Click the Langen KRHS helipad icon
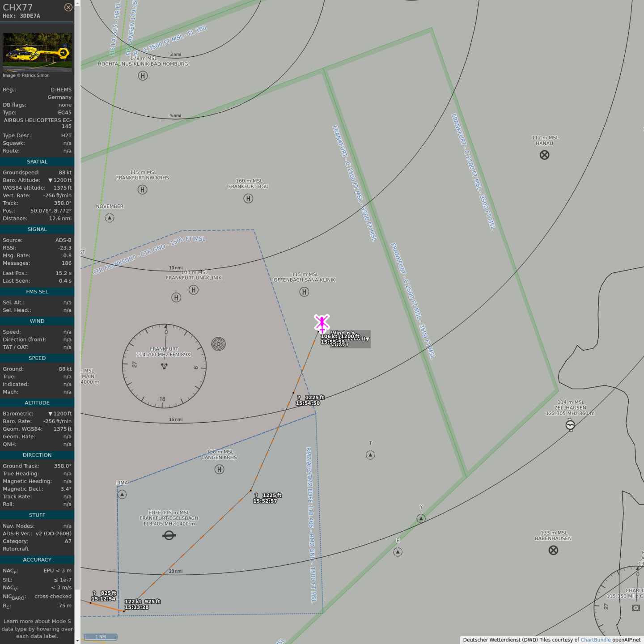The image size is (644, 644). pos(219,469)
